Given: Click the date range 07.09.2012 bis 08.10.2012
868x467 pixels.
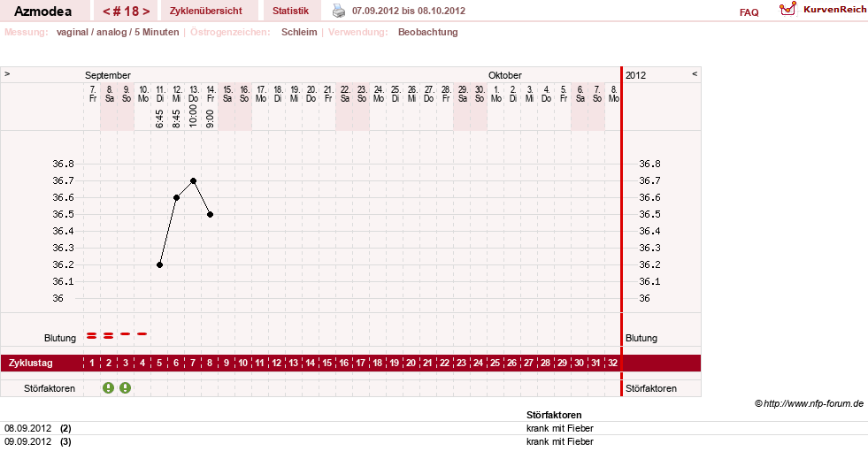Looking at the screenshot, I should 409,11.
